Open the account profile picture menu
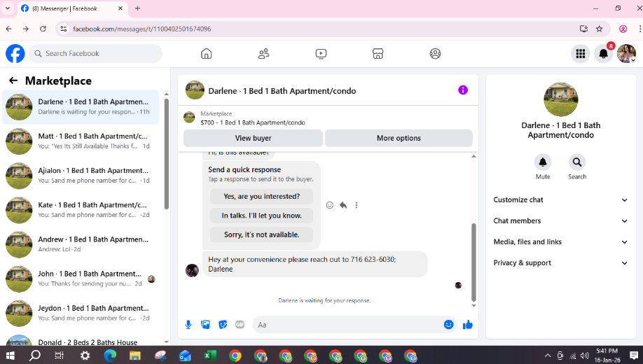This screenshot has width=643, height=364. [x=626, y=54]
